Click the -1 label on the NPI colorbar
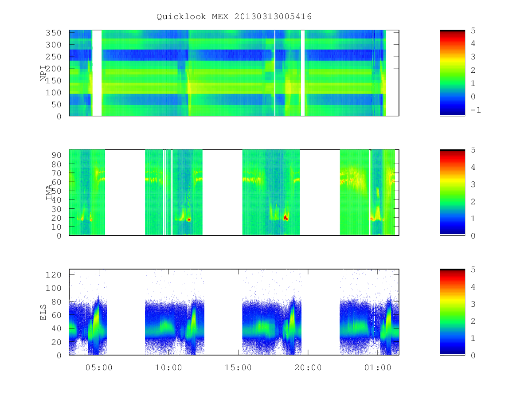 coord(475,110)
